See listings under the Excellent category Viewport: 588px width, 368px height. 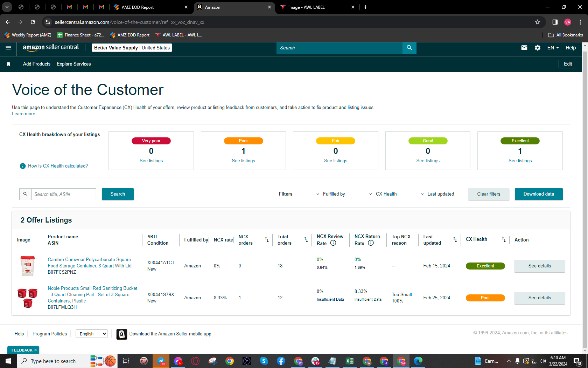click(x=520, y=161)
